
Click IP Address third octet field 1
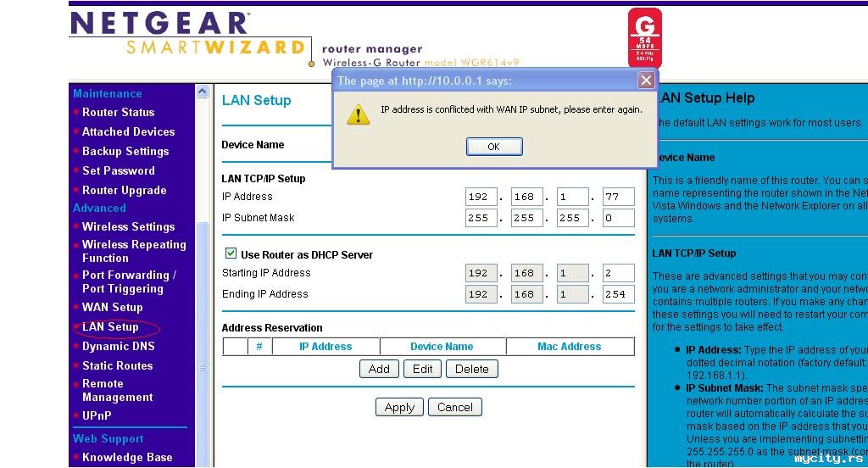click(572, 197)
